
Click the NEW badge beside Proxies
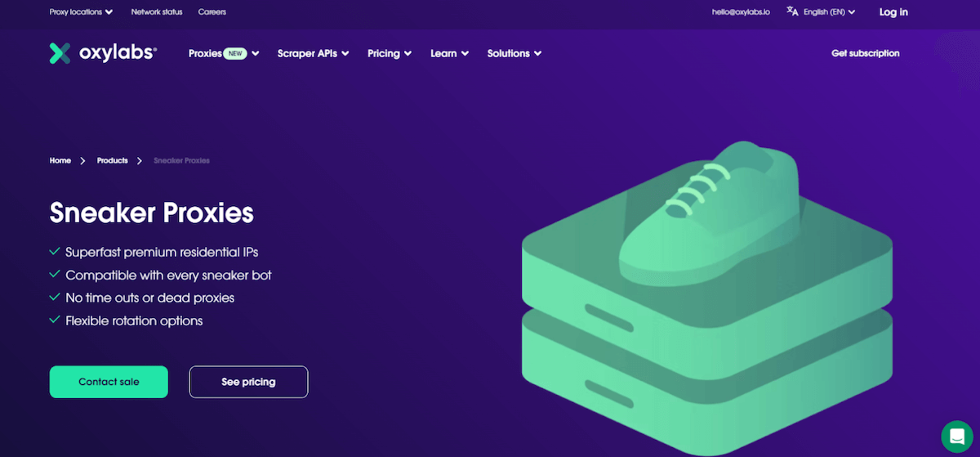[x=235, y=53]
